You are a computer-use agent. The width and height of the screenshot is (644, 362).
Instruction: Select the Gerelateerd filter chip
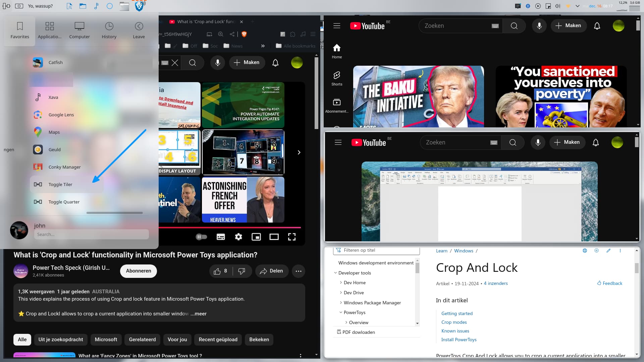click(x=142, y=340)
